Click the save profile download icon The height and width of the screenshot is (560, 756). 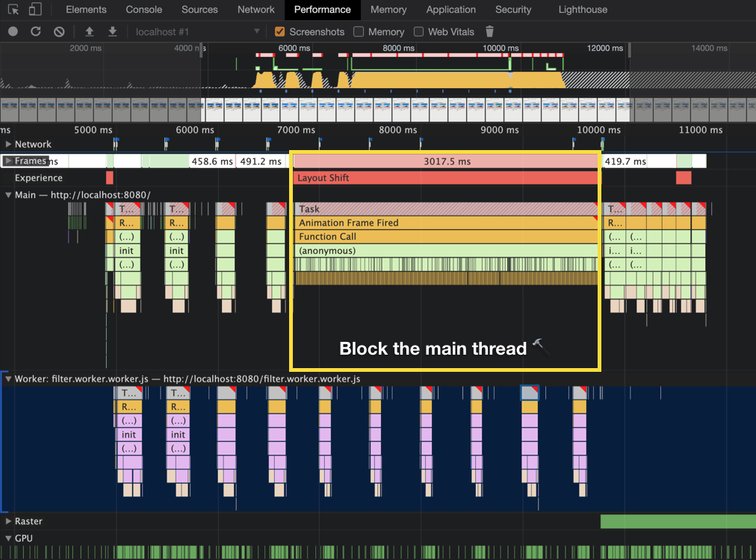coord(112,32)
